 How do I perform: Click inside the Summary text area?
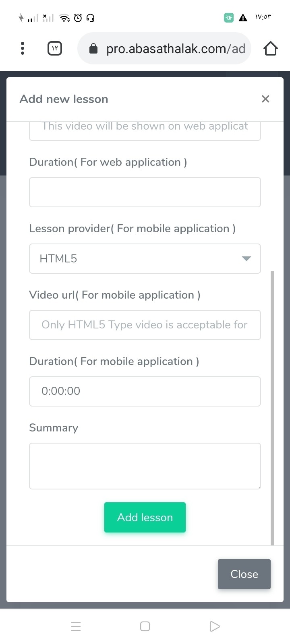tap(145, 466)
